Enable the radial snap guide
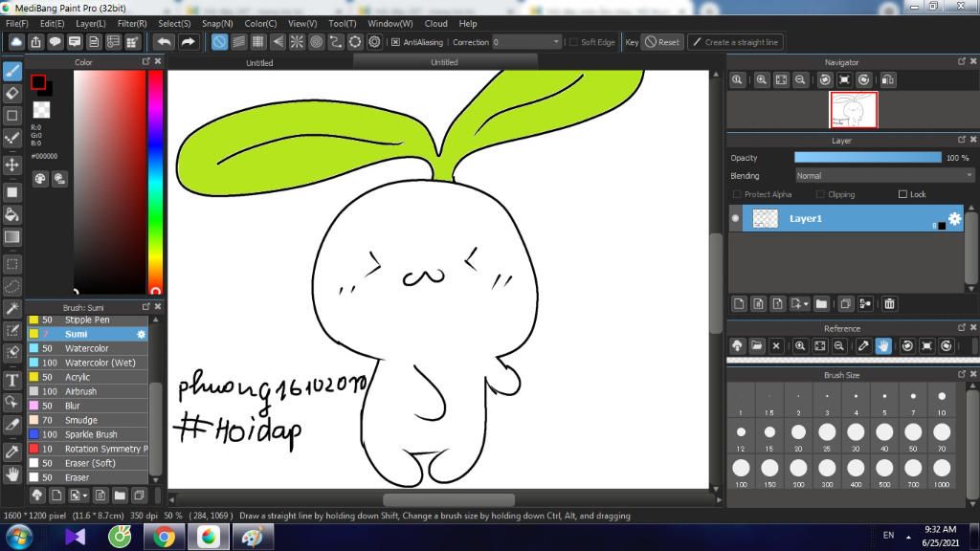 [x=297, y=42]
